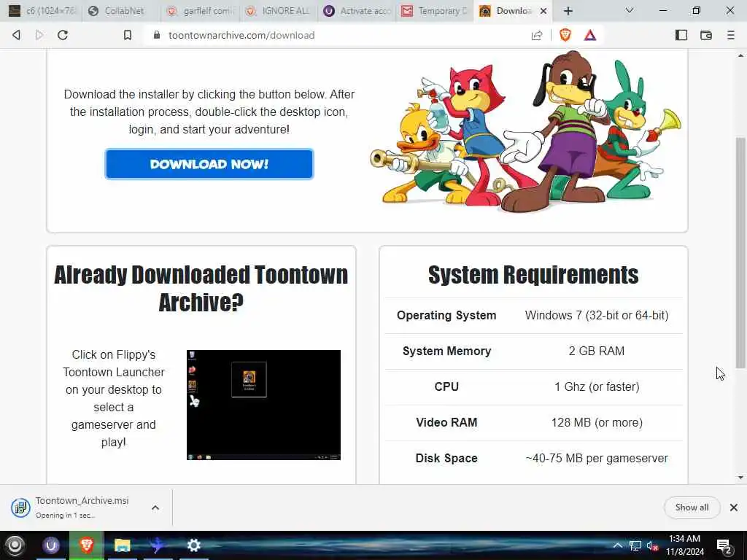Click 'Already Downloaded Toontown Archive?' heading
The height and width of the screenshot is (560, 747).
(x=201, y=288)
